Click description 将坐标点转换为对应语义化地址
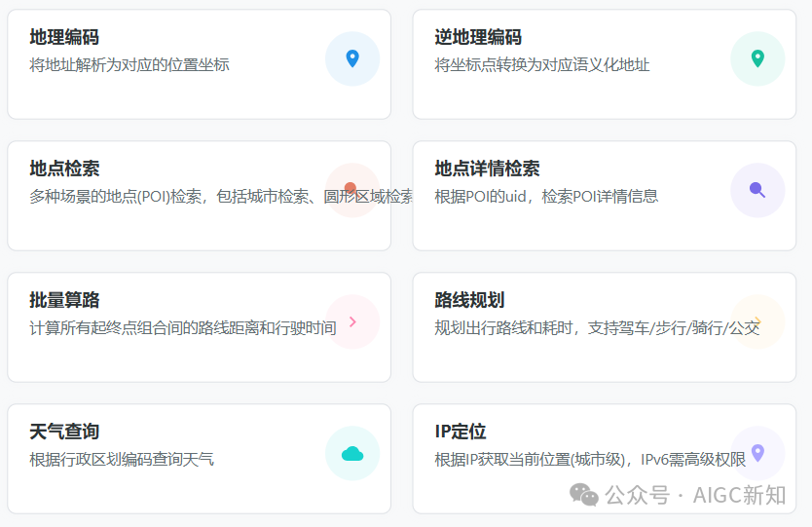 (541, 64)
